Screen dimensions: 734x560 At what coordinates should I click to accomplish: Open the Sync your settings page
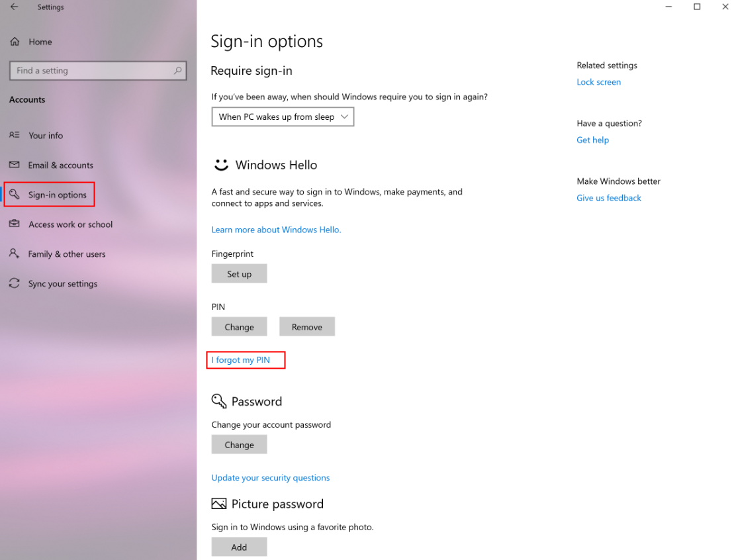click(63, 283)
